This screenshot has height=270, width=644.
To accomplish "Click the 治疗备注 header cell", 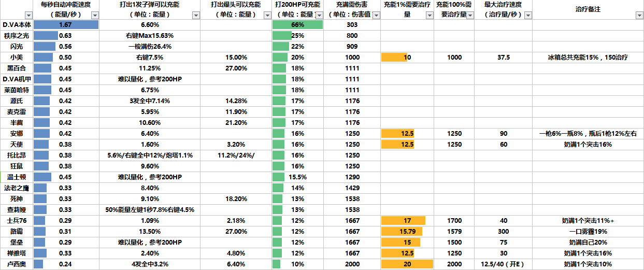I will [x=588, y=10].
